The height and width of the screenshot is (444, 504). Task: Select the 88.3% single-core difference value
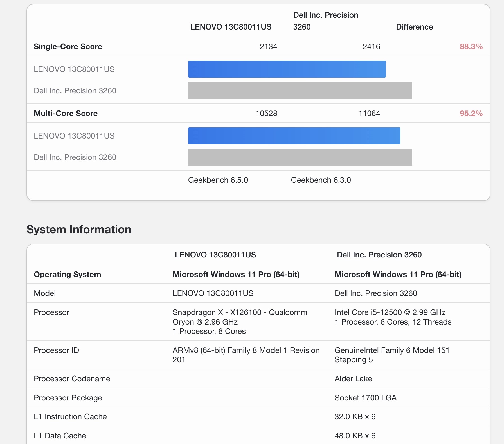tap(471, 47)
